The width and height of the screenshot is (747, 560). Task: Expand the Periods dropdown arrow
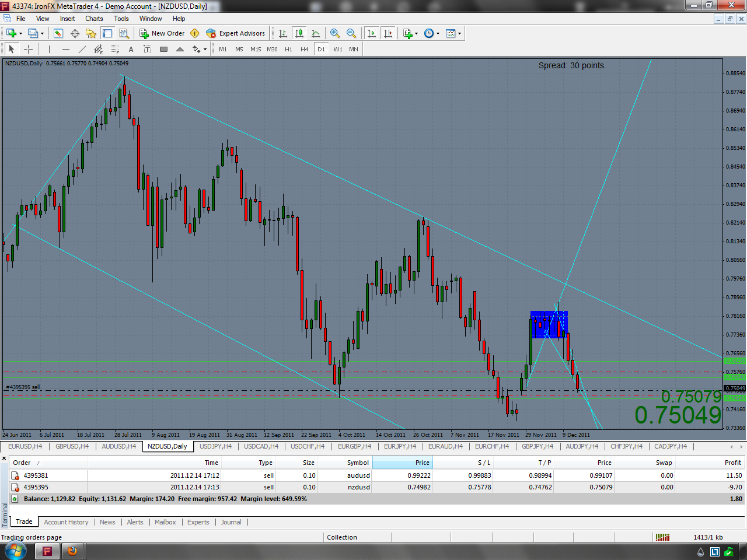[438, 33]
